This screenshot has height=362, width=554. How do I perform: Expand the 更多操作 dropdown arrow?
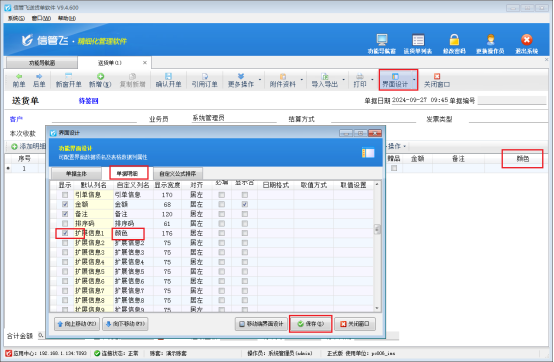[260, 79]
